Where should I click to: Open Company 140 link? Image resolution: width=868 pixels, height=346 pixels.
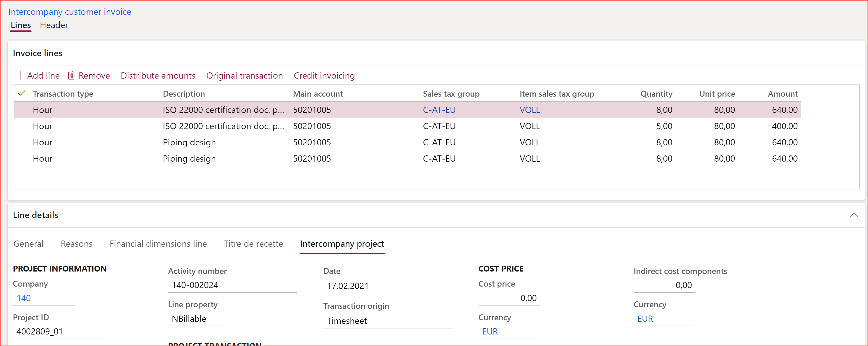coord(24,298)
